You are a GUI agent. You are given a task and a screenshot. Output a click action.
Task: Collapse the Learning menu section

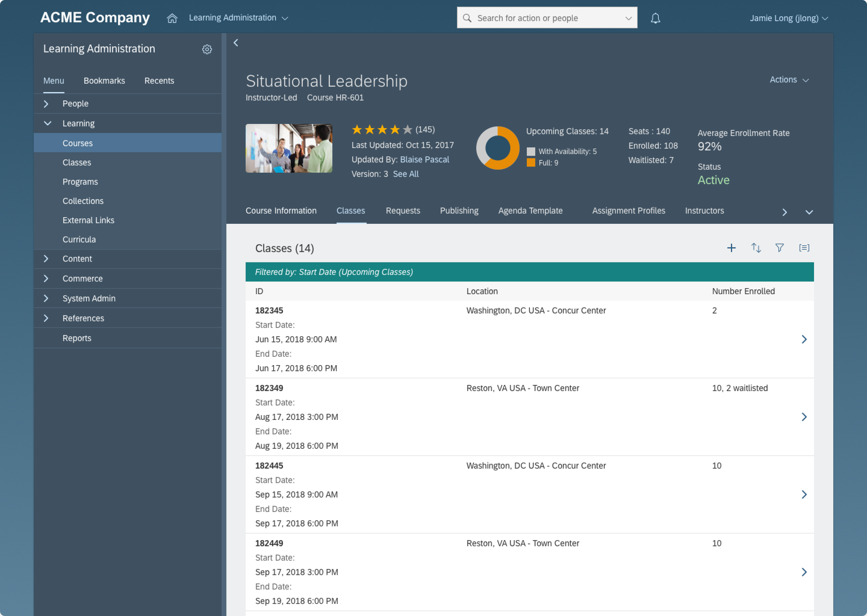48,123
